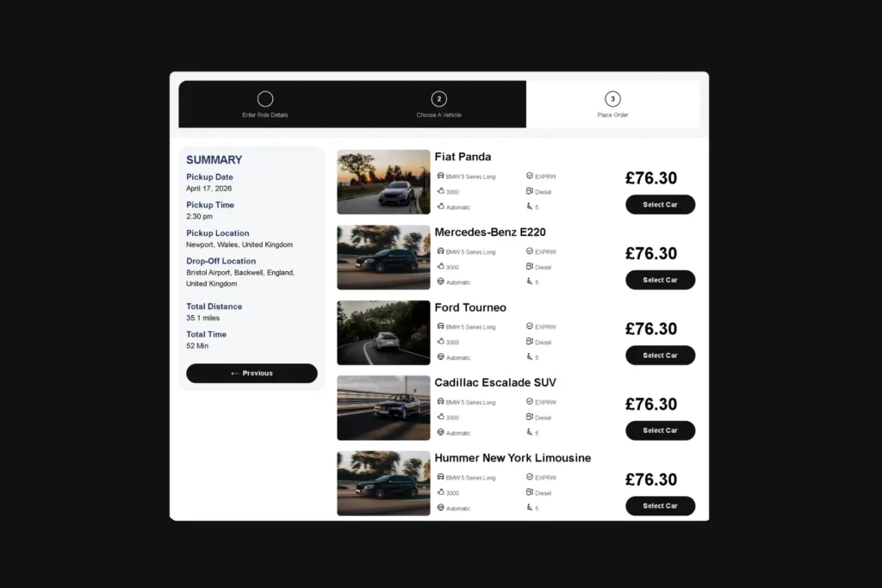
Task: Click the Cadillac Escalade 3000 engine icon
Action: click(x=440, y=417)
